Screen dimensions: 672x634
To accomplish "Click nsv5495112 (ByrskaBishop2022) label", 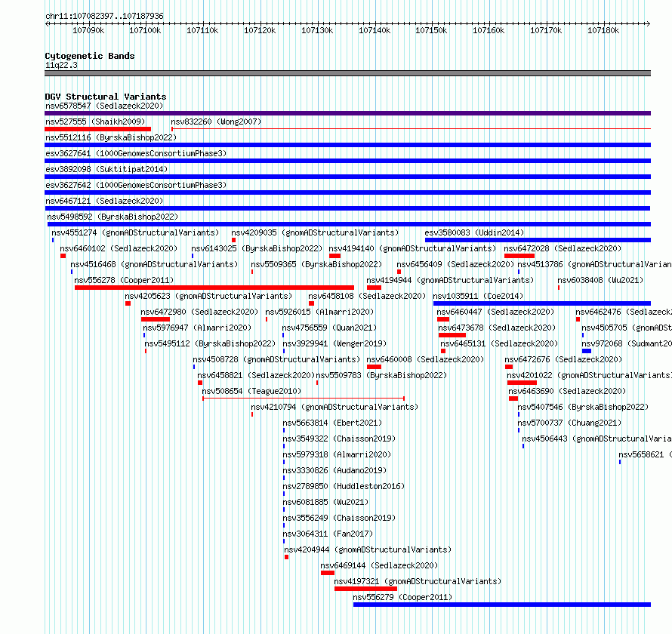I will click(210, 343).
